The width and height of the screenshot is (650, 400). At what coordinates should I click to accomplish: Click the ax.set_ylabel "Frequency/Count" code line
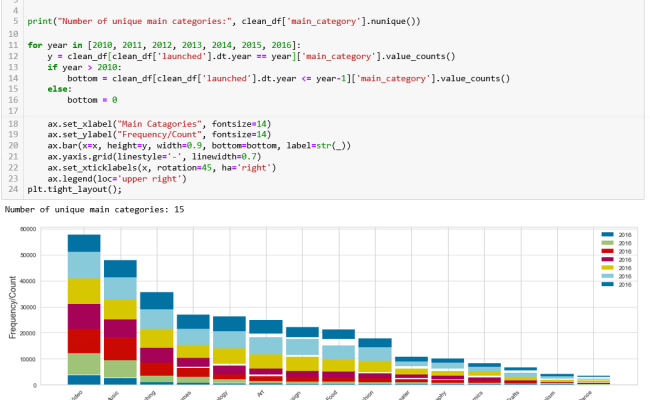159,135
